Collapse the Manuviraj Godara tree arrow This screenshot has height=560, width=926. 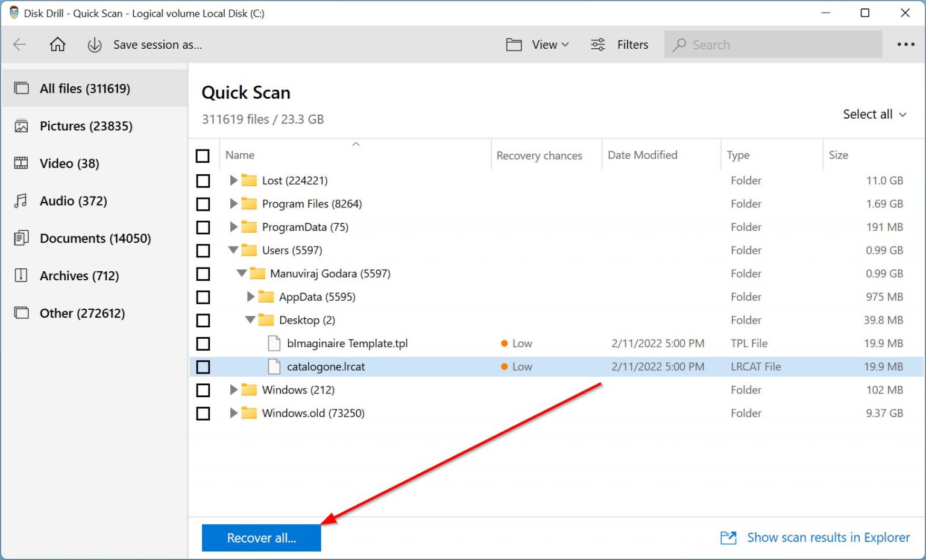tap(242, 274)
